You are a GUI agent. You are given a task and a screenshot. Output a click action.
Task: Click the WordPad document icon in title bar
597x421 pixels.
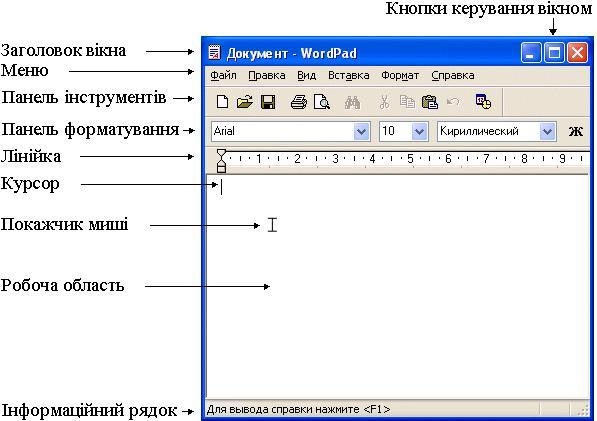(x=215, y=53)
